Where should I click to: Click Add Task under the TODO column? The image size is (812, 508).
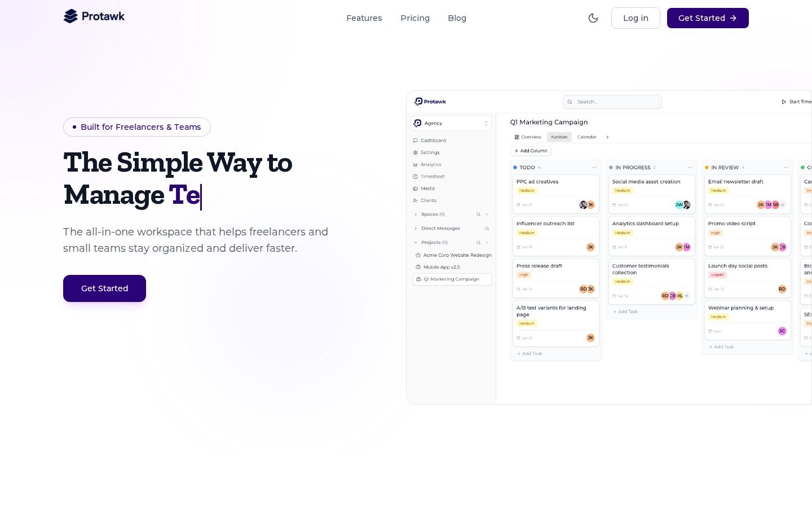(x=529, y=354)
